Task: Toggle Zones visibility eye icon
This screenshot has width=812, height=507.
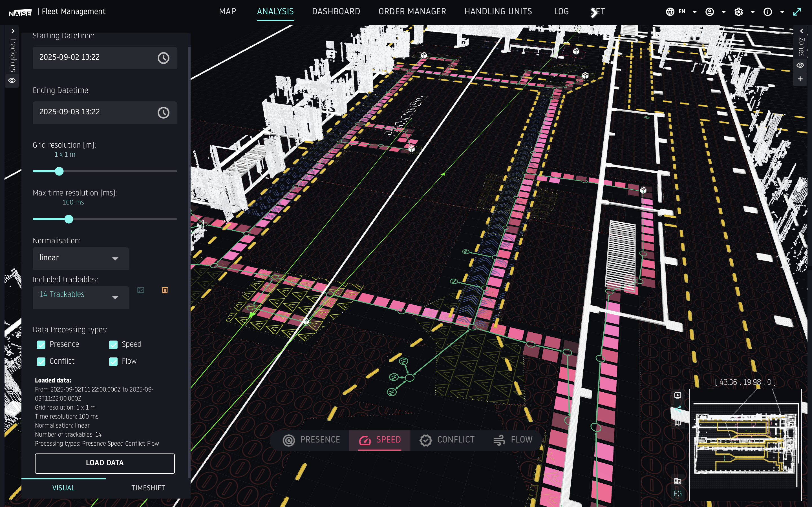Action: pyautogui.click(x=800, y=65)
